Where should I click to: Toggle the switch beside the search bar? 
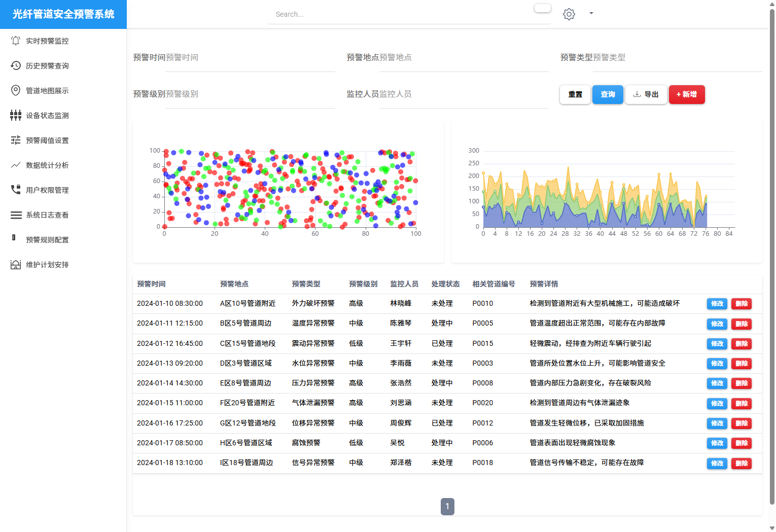tap(542, 8)
